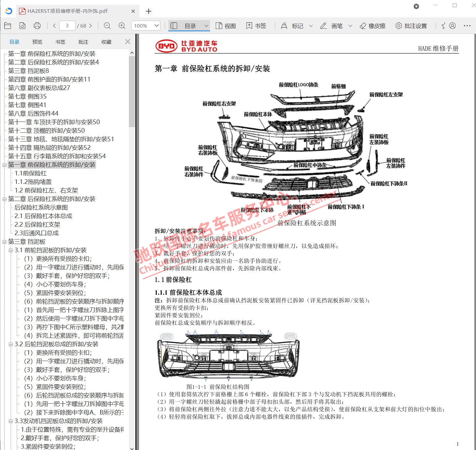Switch to the 批注 sidebar tab
Image resolution: width=476 pixels, height=450 pixels.
tap(83, 42)
